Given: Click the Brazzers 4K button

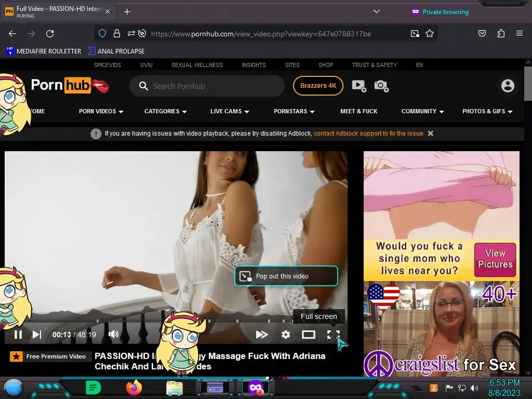Looking at the screenshot, I should 318,86.
